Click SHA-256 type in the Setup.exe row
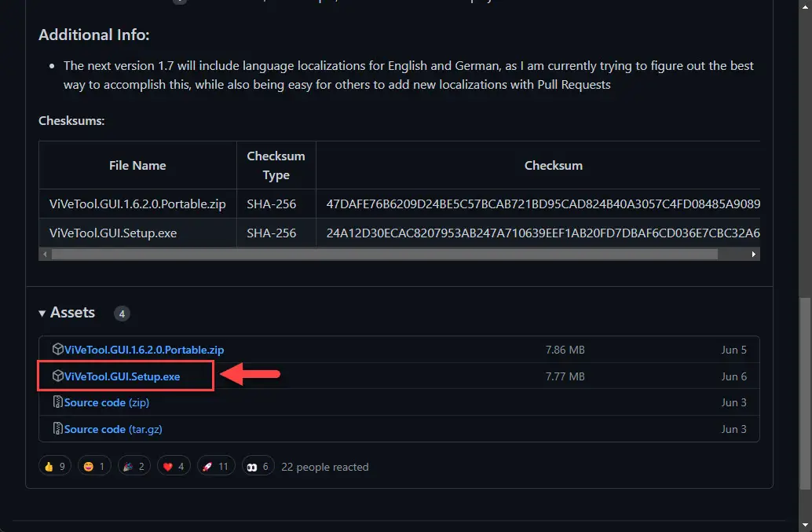The image size is (812, 532). [x=272, y=233]
